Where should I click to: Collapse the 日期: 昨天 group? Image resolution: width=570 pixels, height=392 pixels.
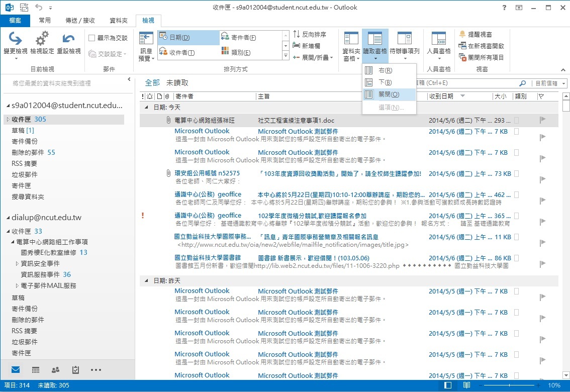pos(146,280)
